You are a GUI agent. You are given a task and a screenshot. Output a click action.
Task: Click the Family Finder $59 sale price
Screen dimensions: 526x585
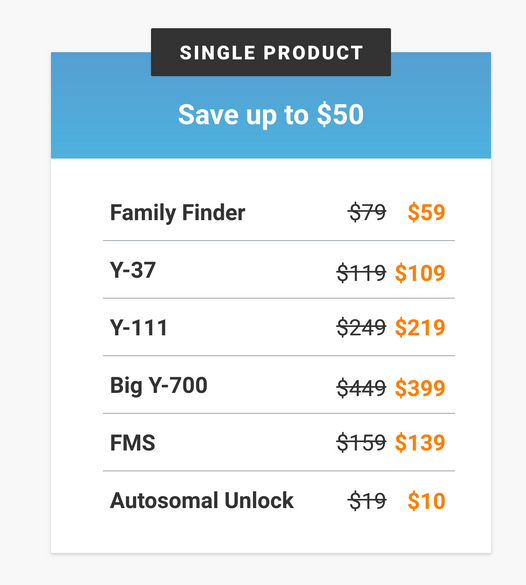click(x=426, y=213)
